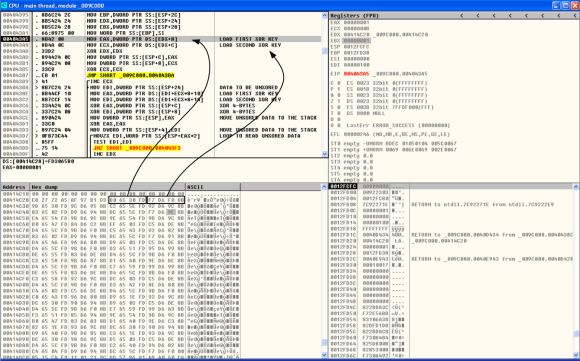The height and width of the screenshot is (361, 580).
Task: Select the DATA TO BE UNXORED comment
Action: coord(249,88)
